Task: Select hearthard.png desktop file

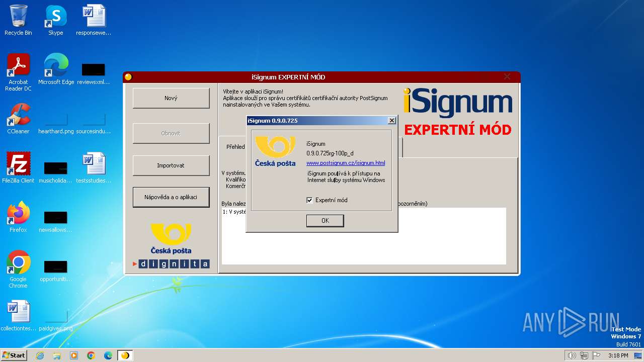Action: (x=56, y=123)
